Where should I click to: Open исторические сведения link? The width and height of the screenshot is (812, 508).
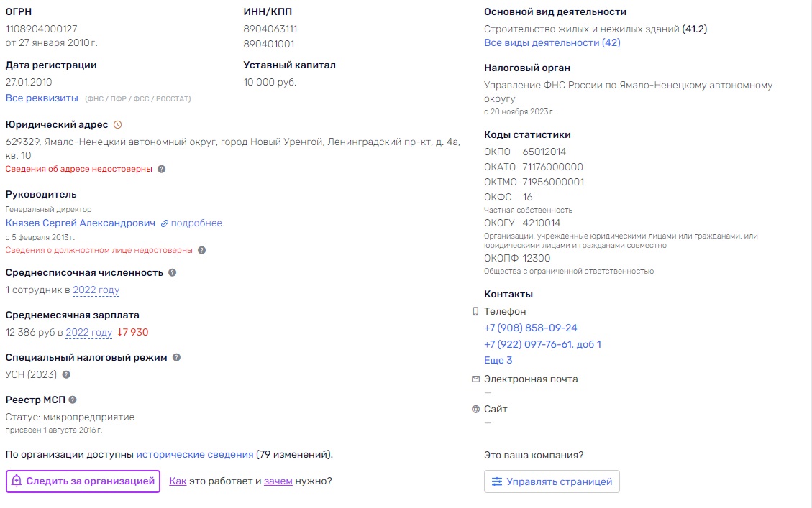195,455
